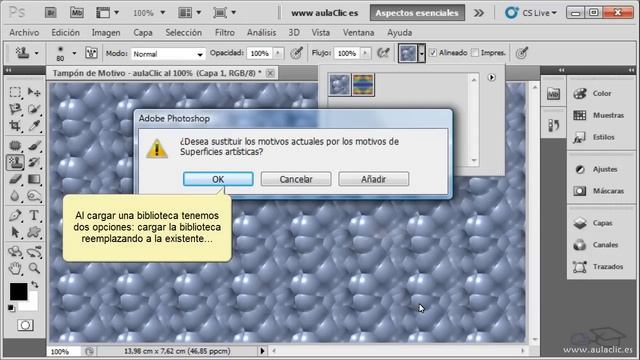Select the Dodge tool
Viewport: 640px width, 360px height.
(34, 196)
